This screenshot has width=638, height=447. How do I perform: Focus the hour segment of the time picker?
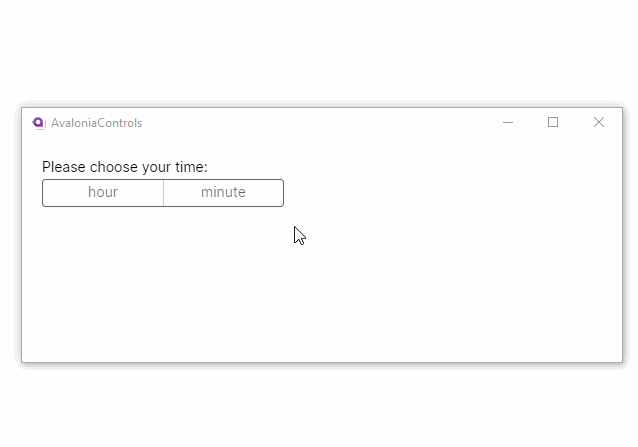tap(103, 193)
